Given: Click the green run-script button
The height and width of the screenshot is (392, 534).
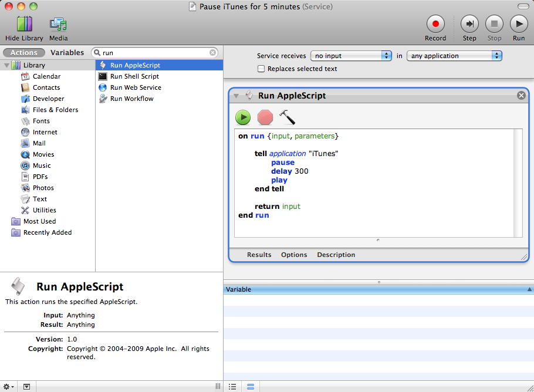Looking at the screenshot, I should point(243,117).
